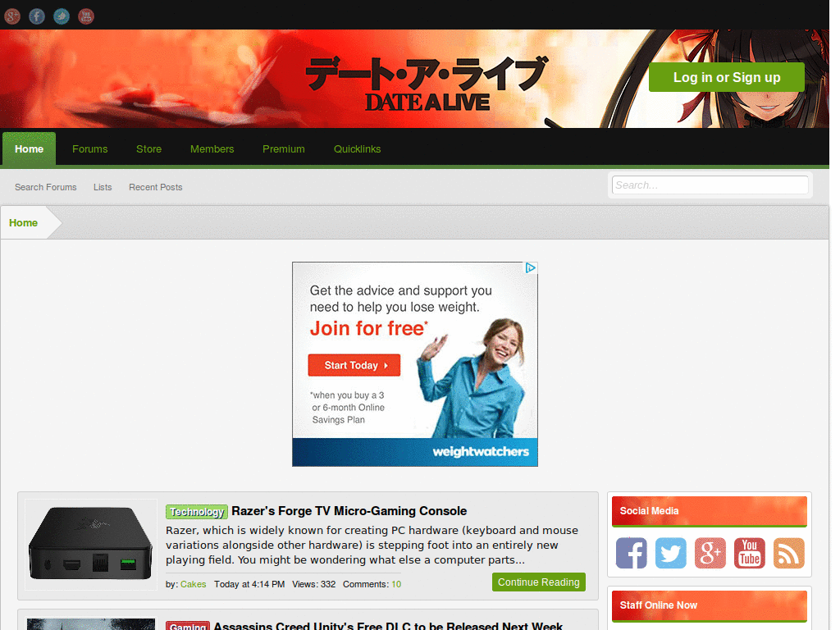840x630 pixels.
Task: Click the Home breadcrumb
Action: [23, 223]
